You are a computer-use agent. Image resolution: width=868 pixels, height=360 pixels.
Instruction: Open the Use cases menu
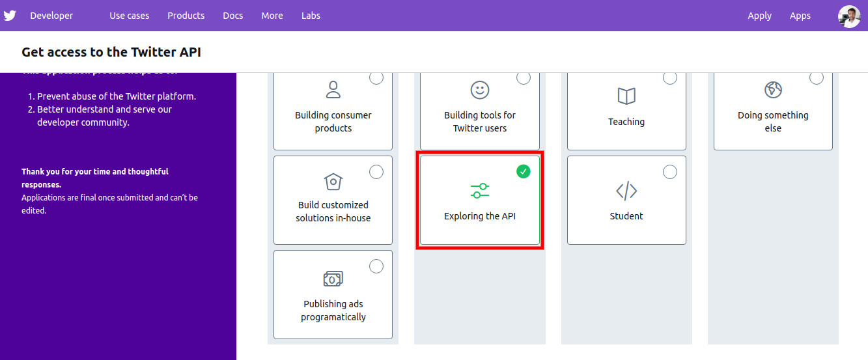pos(129,16)
